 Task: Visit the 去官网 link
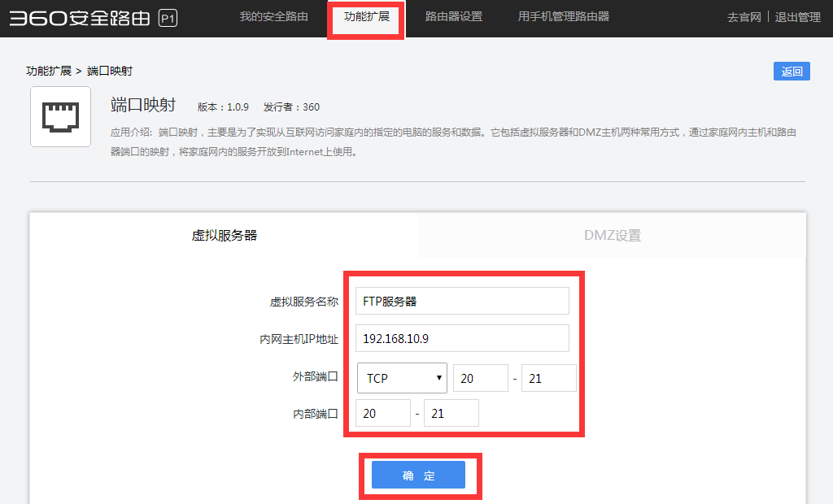click(x=744, y=18)
